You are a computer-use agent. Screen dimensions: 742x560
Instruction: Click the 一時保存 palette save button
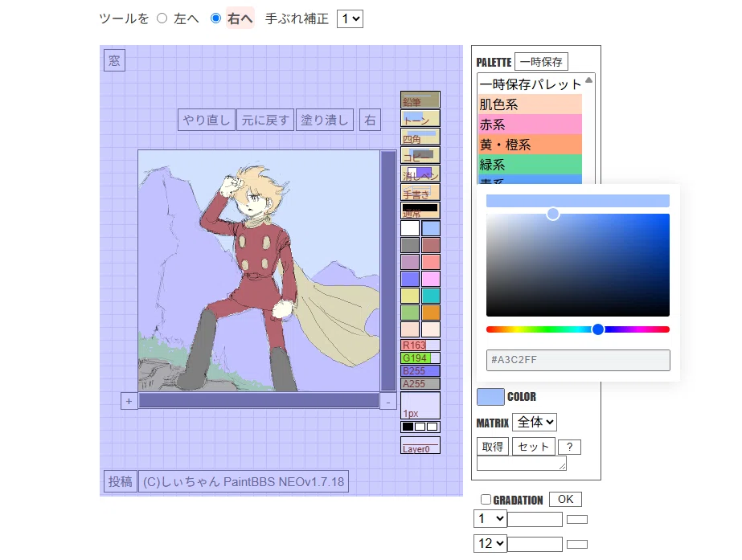[x=541, y=62]
